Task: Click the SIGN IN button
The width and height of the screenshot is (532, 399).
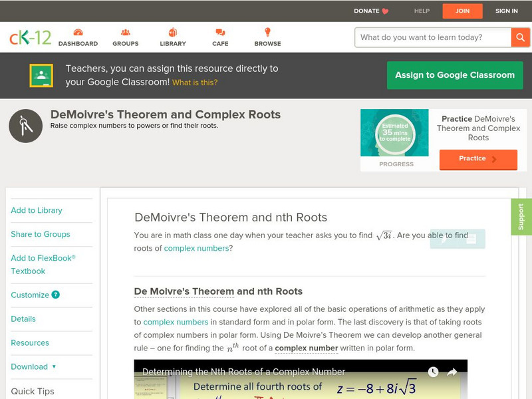Action: [506, 11]
